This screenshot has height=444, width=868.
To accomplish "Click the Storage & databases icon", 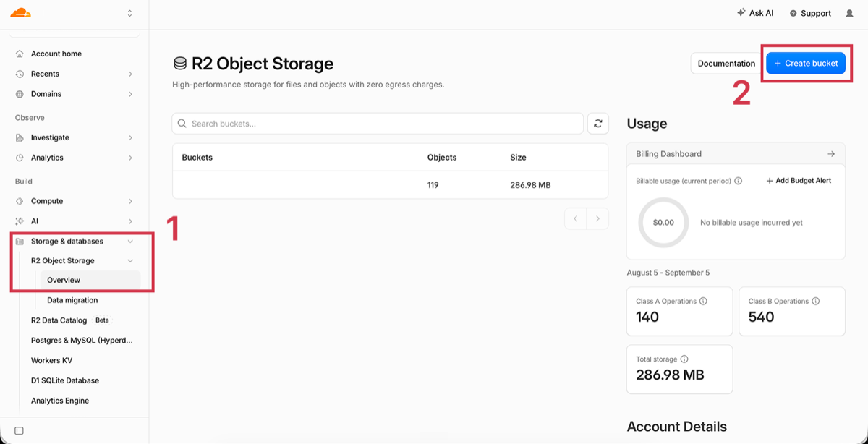I will click(x=20, y=242).
